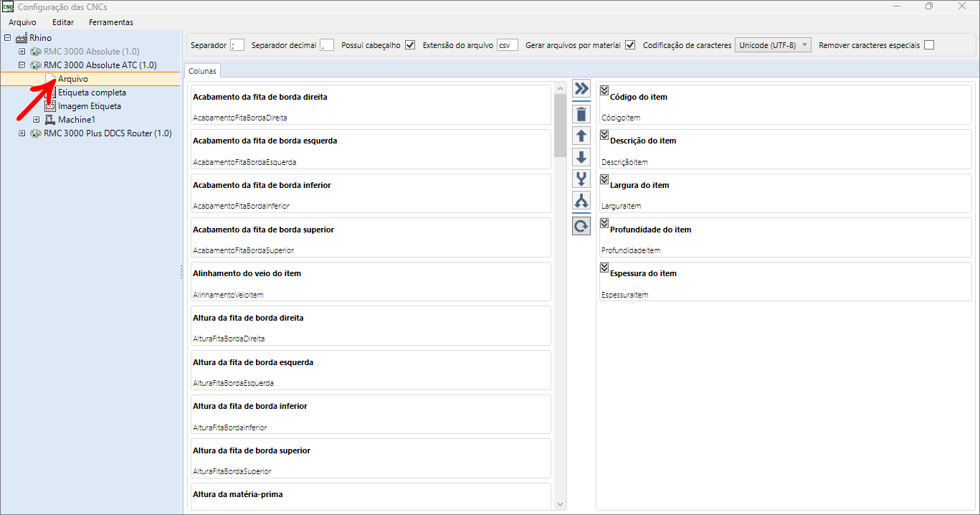
Task: Select the Imagem Etiqueta tree item
Action: 90,106
